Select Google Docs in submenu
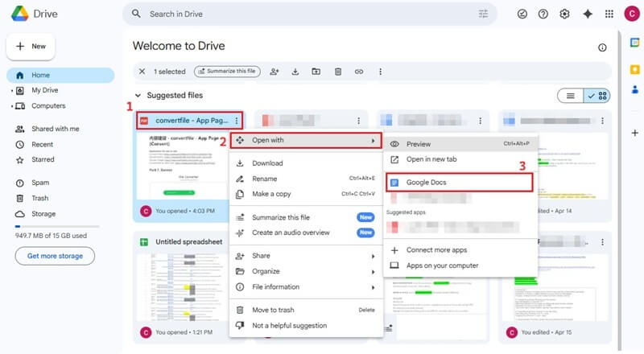Screen dimensions: 644x354 pyautogui.click(x=460, y=183)
